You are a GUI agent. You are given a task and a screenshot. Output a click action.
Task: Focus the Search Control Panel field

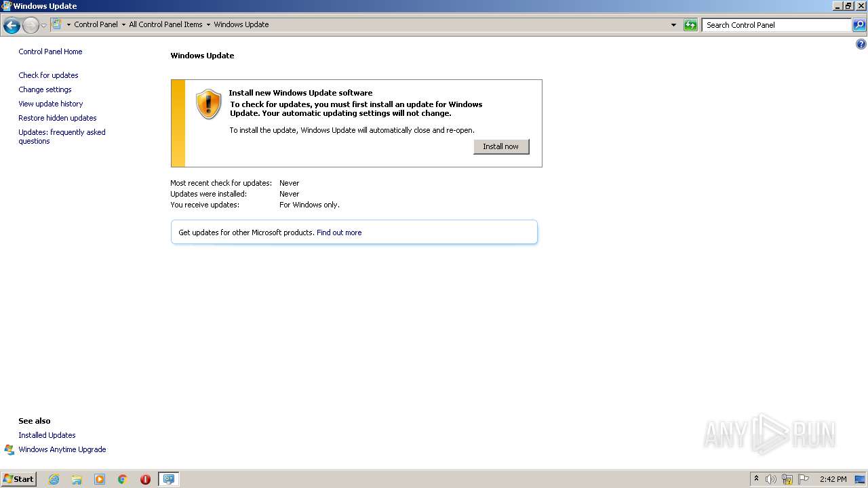(x=776, y=25)
